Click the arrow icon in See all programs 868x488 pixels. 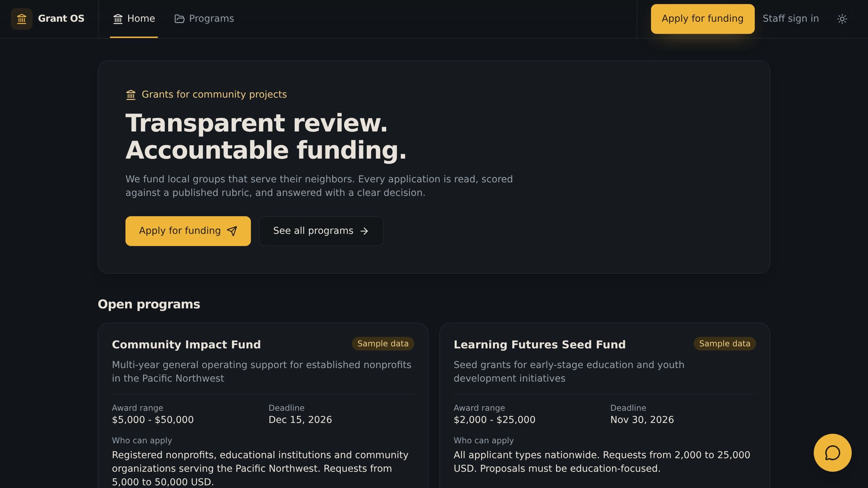click(364, 231)
